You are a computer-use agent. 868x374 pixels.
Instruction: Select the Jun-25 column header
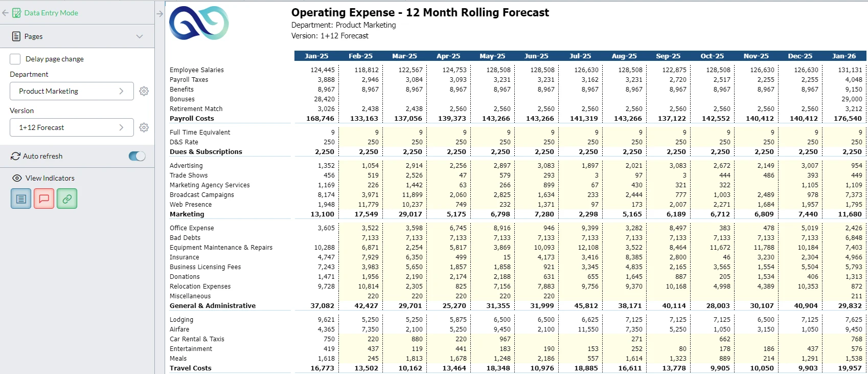tap(536, 56)
